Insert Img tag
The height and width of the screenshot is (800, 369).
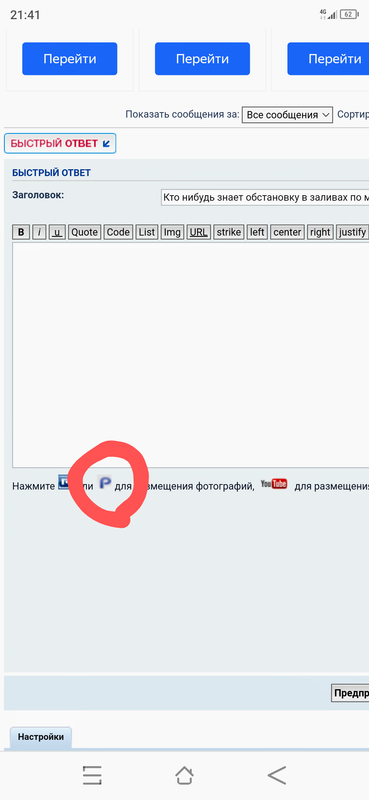tap(172, 232)
